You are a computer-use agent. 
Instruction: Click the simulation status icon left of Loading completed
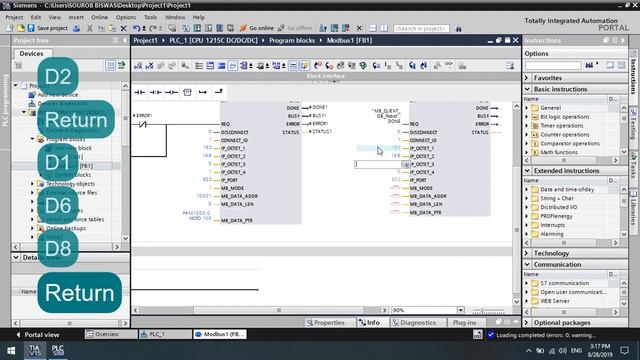478,335
